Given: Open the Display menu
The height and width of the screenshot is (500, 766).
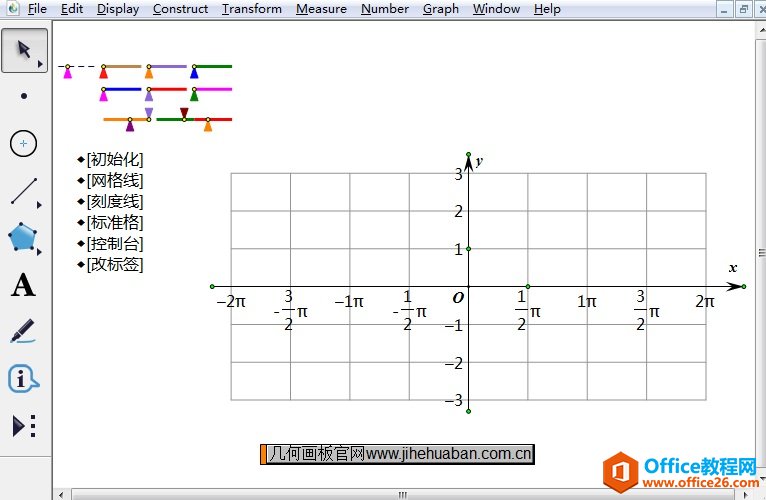Looking at the screenshot, I should [x=118, y=9].
